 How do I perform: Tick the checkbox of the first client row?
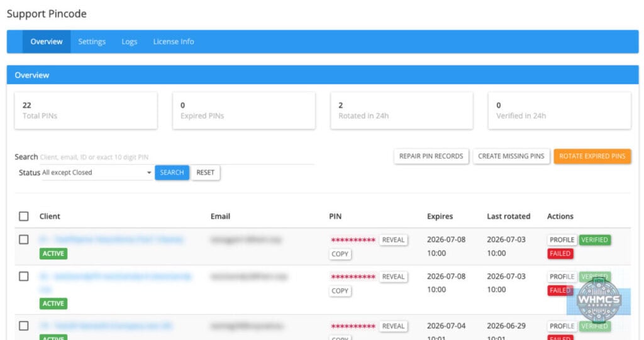pyautogui.click(x=24, y=239)
